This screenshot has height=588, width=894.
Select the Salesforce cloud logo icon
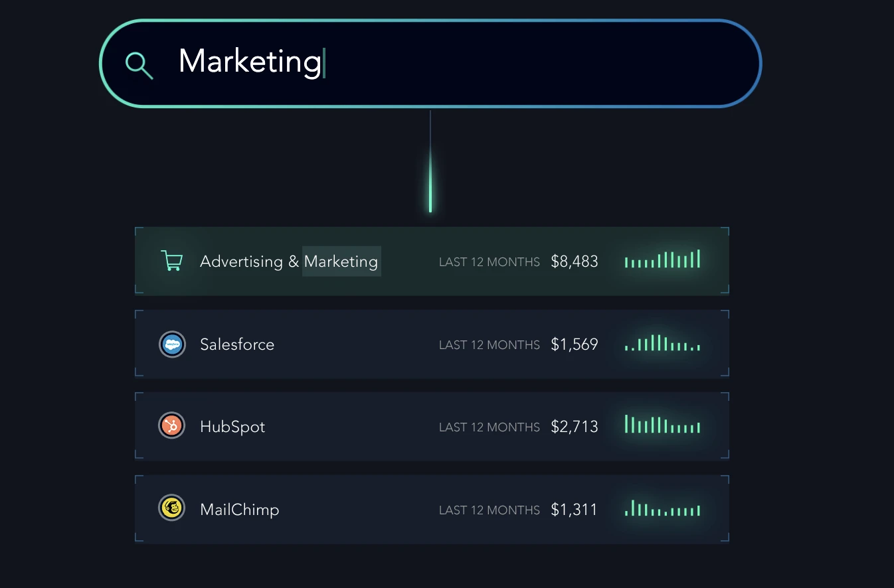click(172, 344)
